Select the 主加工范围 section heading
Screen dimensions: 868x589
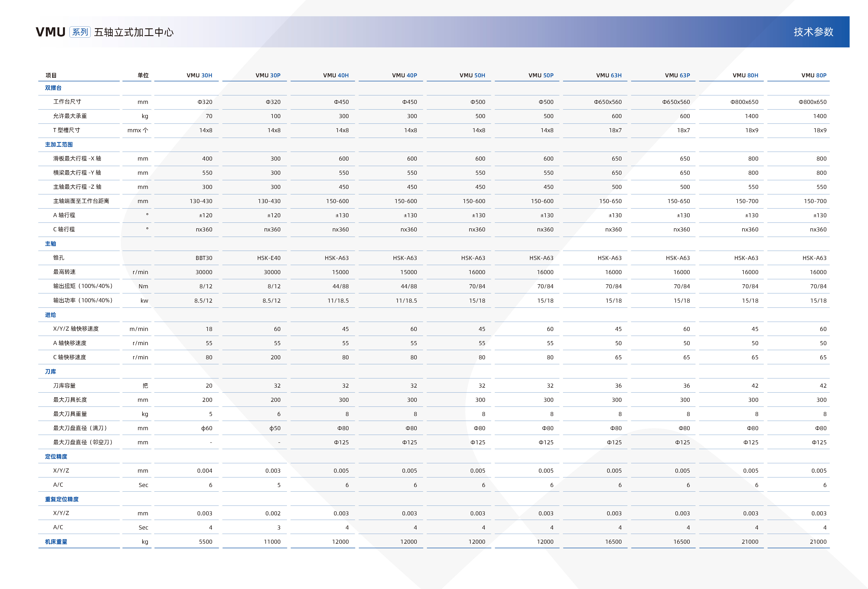point(59,144)
